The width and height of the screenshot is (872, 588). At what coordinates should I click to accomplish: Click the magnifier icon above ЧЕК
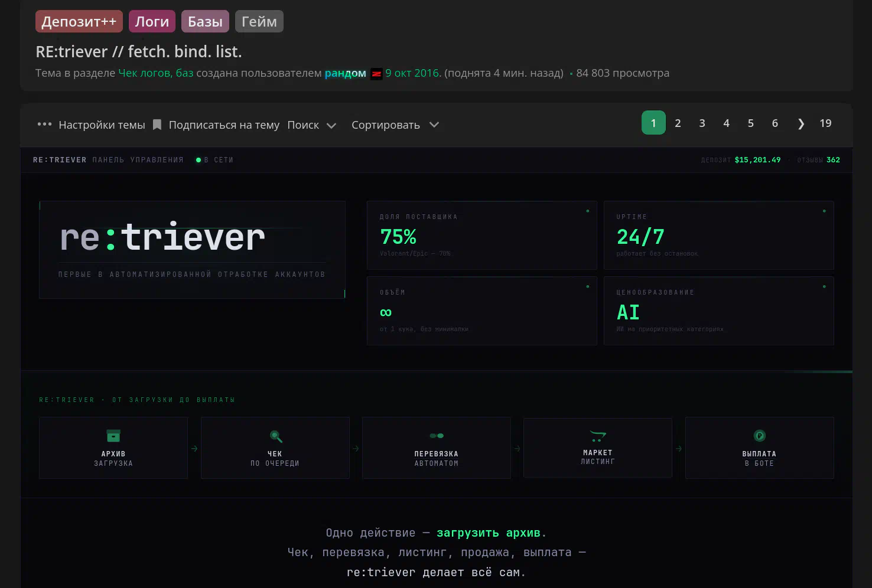275,436
